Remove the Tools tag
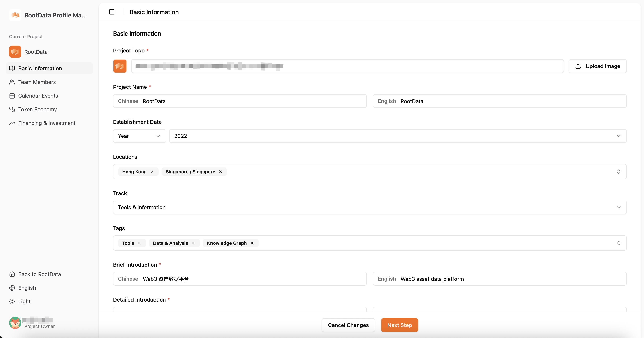The width and height of the screenshot is (644, 338). [139, 243]
